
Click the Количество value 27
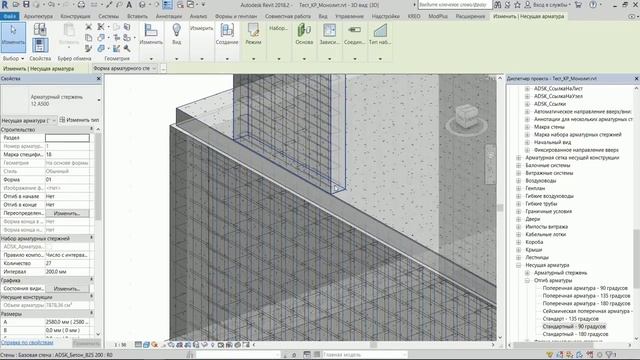[67, 263]
